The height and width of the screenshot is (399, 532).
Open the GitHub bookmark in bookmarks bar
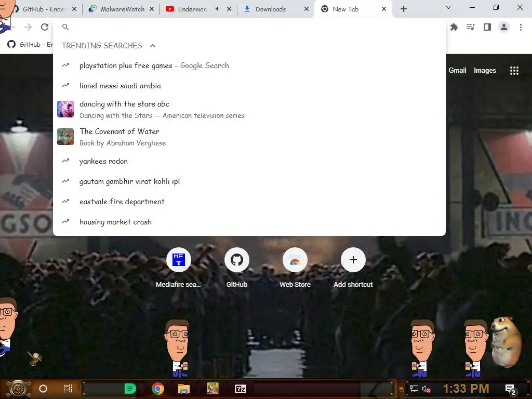pyautogui.click(x=30, y=45)
